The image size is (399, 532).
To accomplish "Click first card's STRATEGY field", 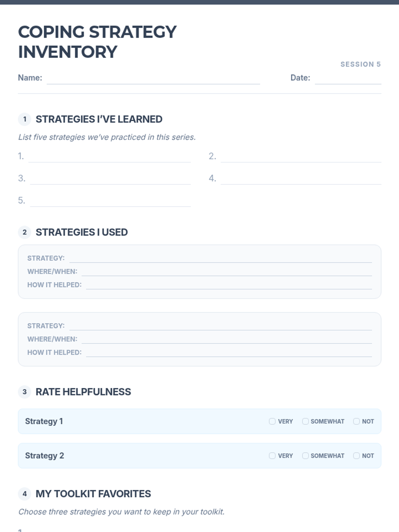I will (220, 258).
